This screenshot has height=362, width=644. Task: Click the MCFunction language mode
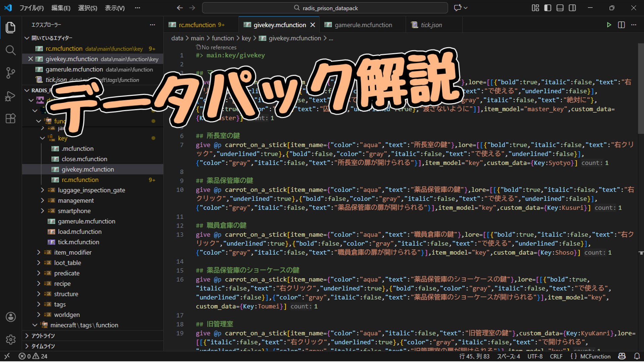(595, 356)
